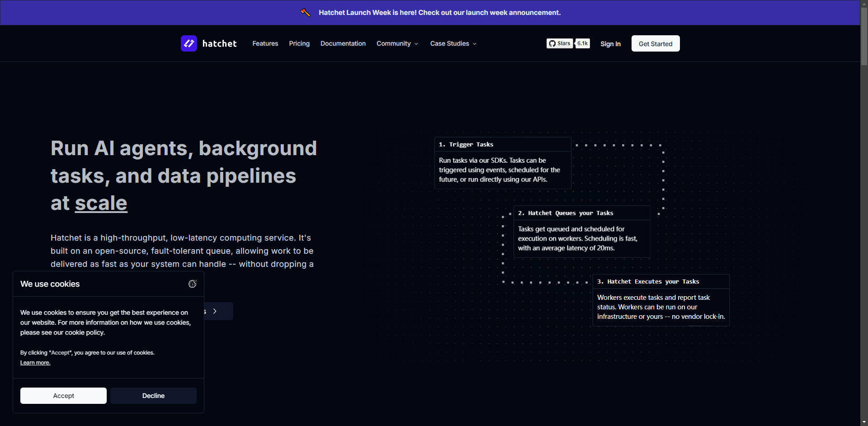The width and height of the screenshot is (868, 426).
Task: Open the Features nav item
Action: [265, 43]
